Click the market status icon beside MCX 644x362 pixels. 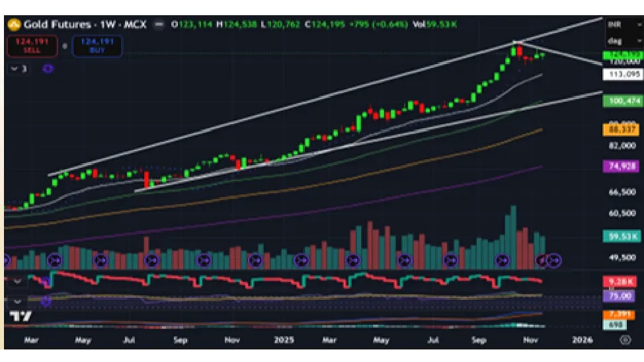tap(159, 24)
